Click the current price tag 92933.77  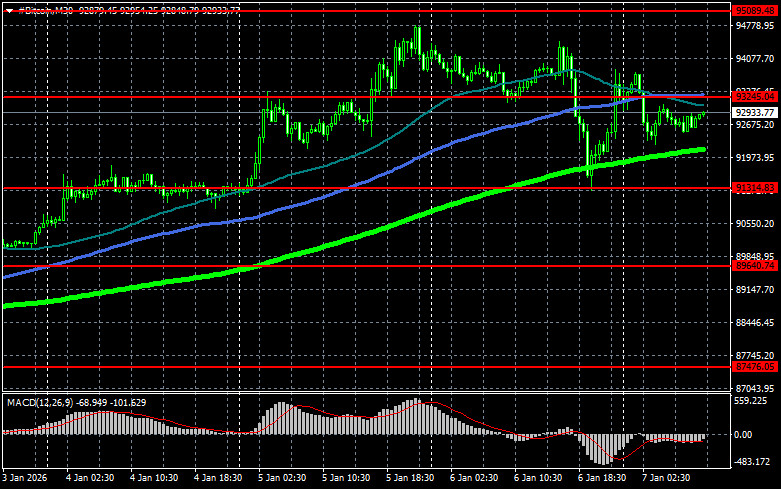click(x=755, y=113)
